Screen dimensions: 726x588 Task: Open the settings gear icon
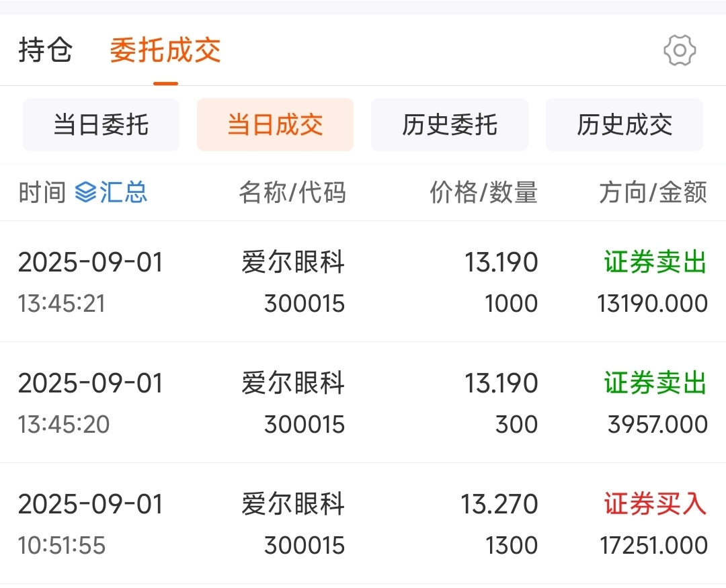pos(679,50)
